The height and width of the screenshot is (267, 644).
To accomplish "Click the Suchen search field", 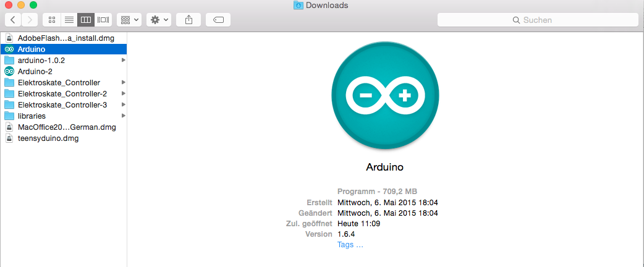I will 538,20.
